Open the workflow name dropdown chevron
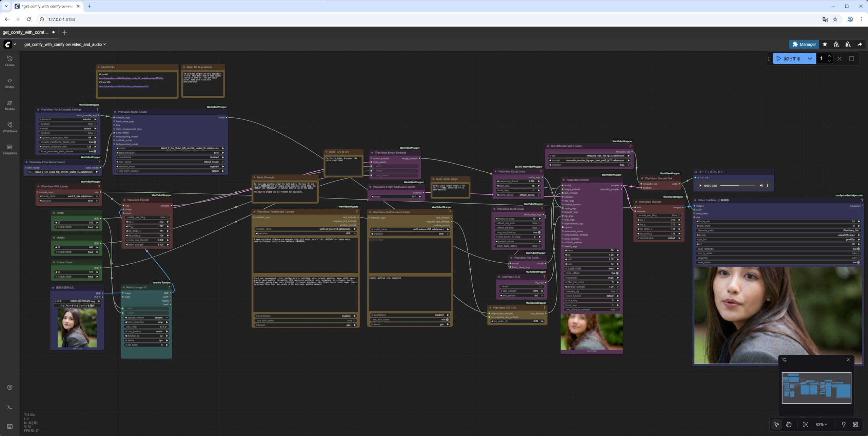This screenshot has width=868, height=436. [104, 44]
